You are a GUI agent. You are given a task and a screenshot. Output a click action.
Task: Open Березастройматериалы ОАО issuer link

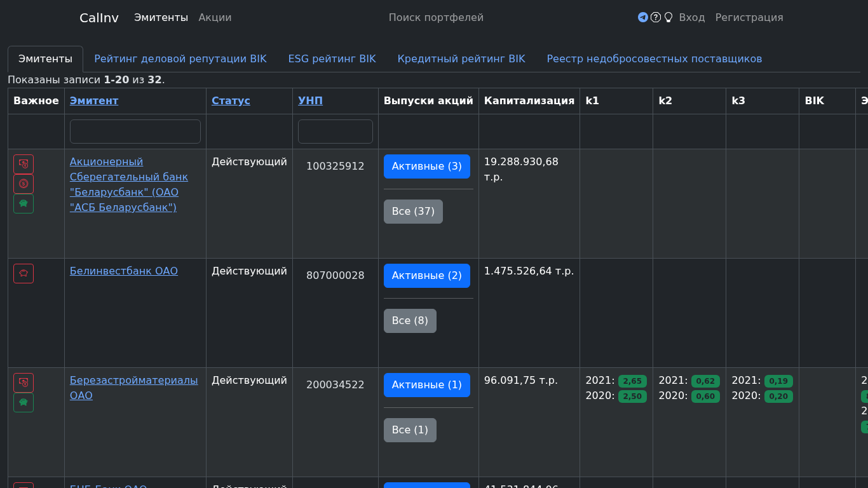tap(134, 388)
